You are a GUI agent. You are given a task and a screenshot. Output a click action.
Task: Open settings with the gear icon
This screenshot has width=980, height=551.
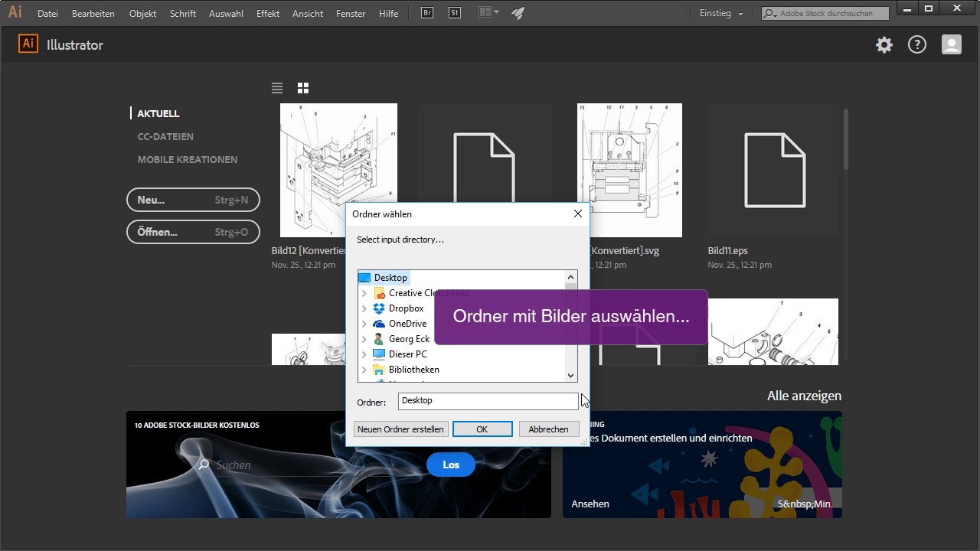[x=884, y=45]
